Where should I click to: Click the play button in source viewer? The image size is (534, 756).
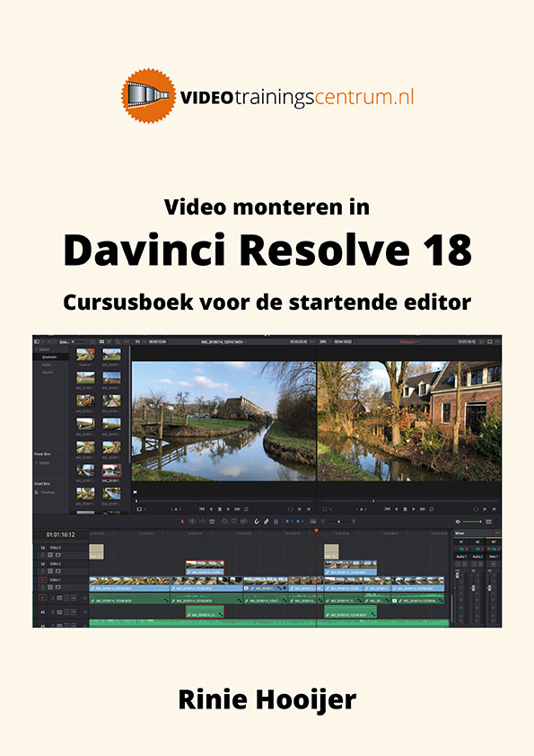point(229,509)
